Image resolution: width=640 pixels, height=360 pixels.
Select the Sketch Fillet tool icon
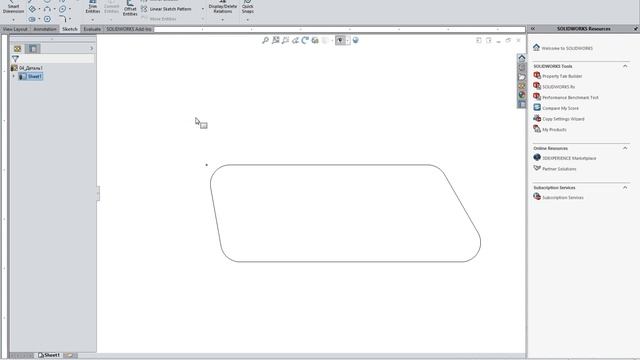[x=62, y=19]
